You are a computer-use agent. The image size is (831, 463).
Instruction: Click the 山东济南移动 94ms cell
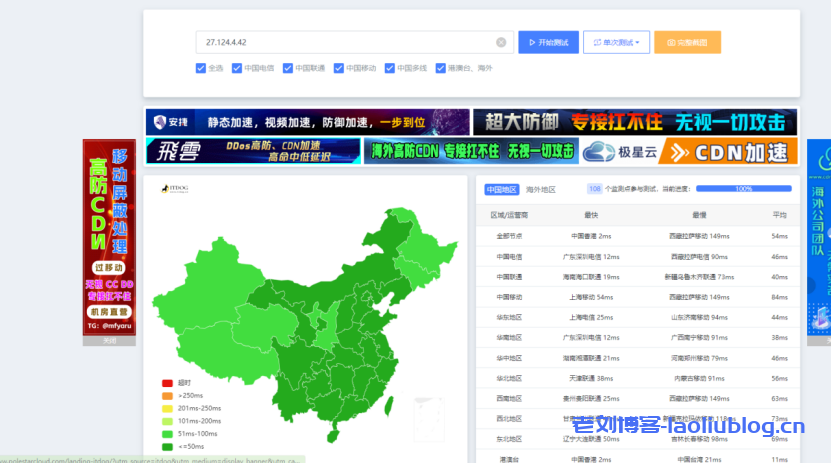tap(699, 317)
